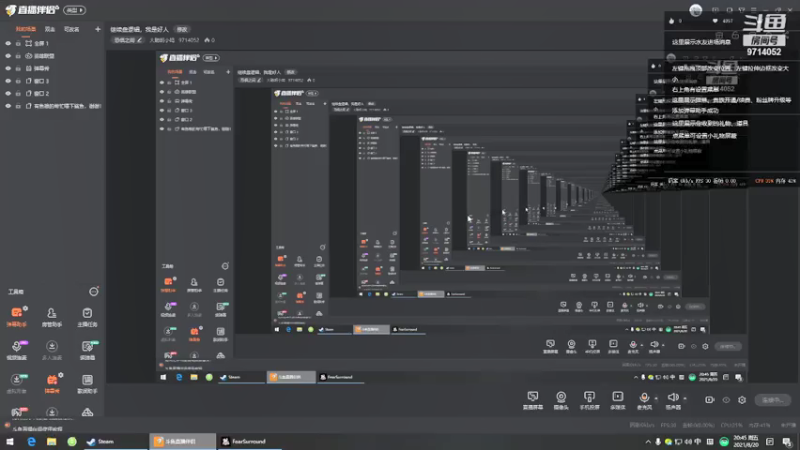Switch to the third scene tab
The image size is (800, 450).
pyautogui.click(x=71, y=29)
